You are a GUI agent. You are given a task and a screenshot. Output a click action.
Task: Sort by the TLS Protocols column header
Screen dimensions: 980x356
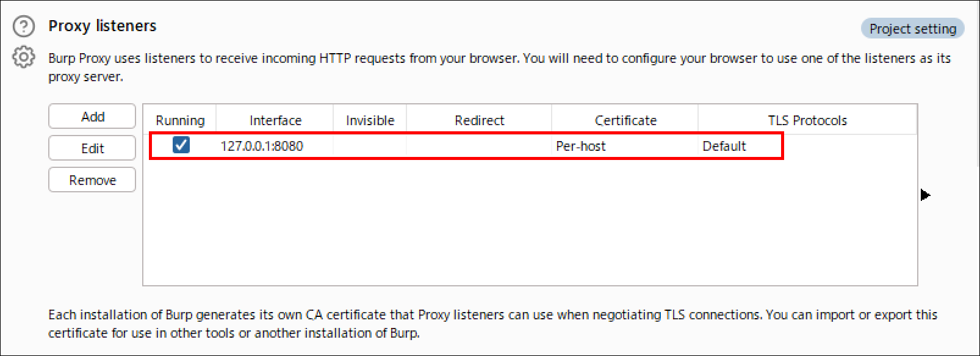tap(807, 120)
